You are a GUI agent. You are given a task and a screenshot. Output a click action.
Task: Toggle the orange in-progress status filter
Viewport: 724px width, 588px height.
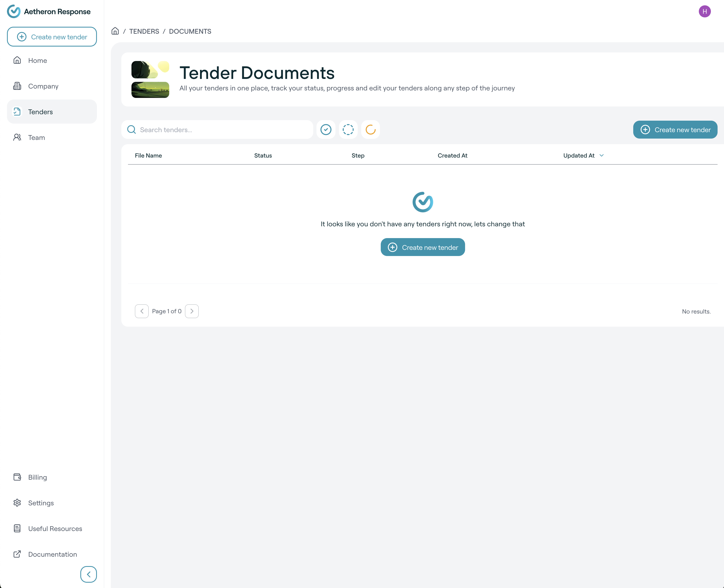coord(371,130)
